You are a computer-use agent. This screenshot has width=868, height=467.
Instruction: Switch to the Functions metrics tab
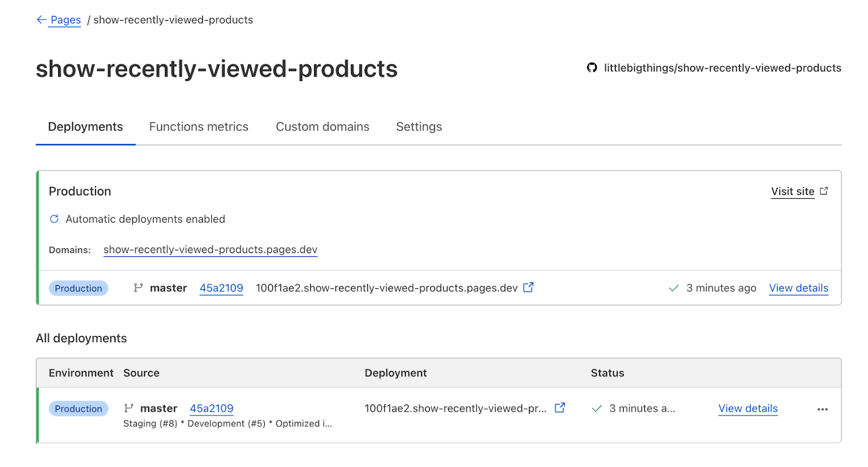coord(199,127)
